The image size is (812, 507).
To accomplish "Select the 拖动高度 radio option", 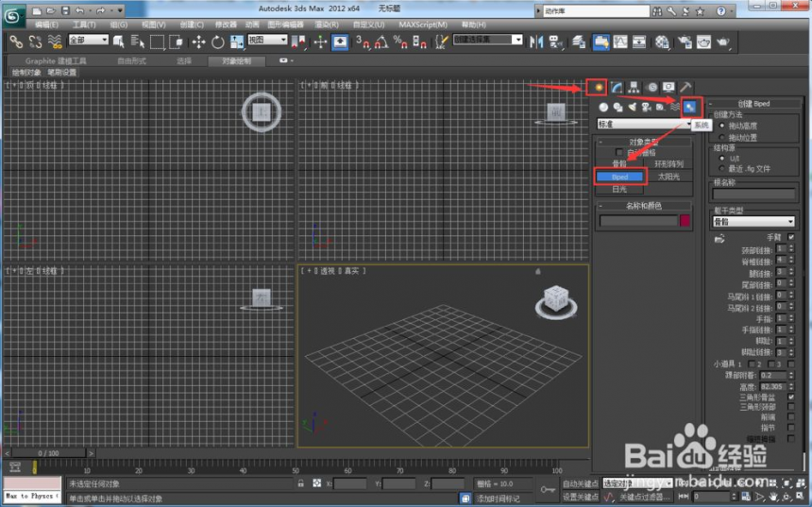I will (722, 126).
